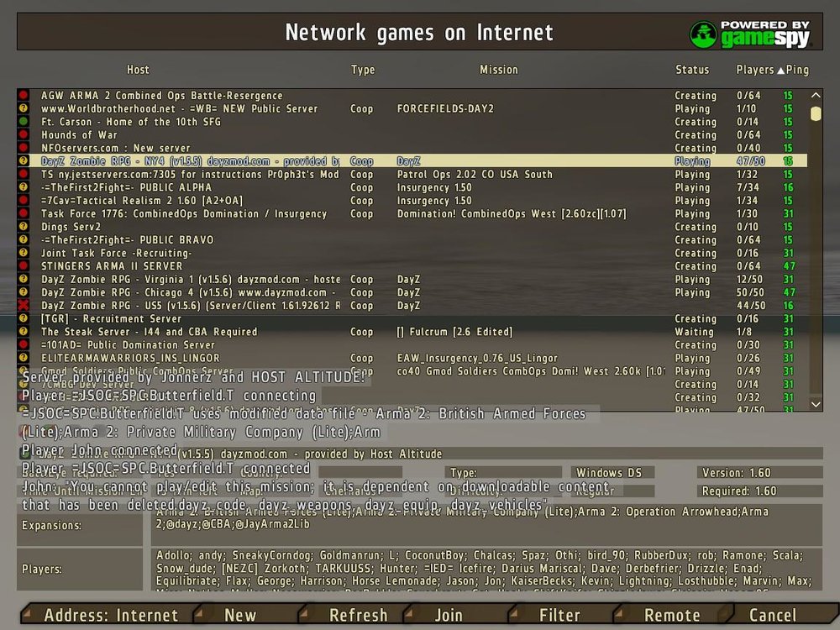Join the selected server

pos(449,615)
